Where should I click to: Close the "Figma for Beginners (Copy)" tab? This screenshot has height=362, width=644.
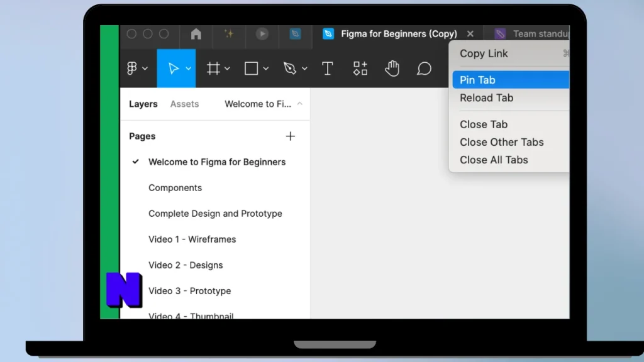tap(470, 34)
